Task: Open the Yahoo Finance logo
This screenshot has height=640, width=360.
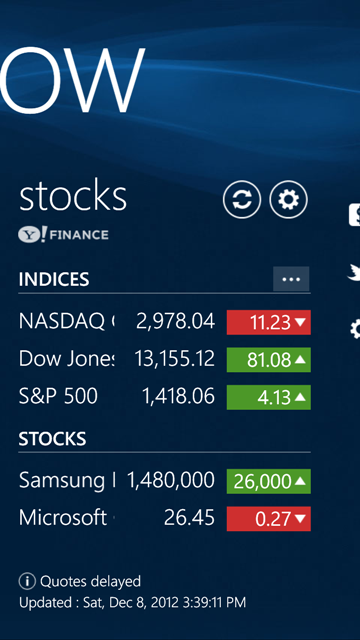Action: point(63,235)
